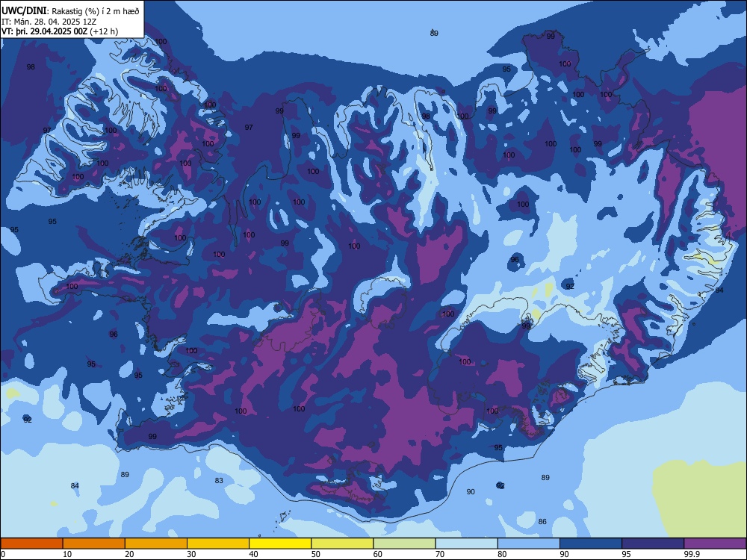The height and width of the screenshot is (560, 747).
Task: Click the bright yellow 40–50 legend swatch
Action: [x=280, y=544]
